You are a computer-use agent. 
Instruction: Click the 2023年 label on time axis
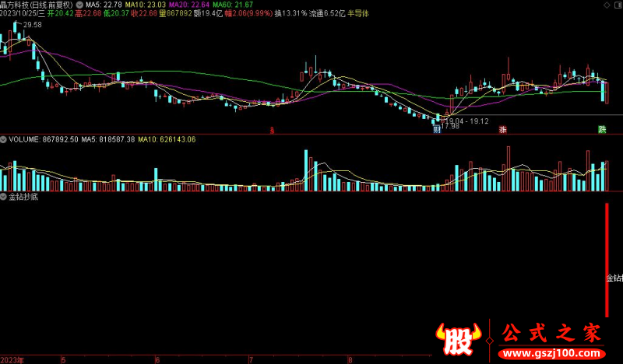tap(12, 360)
